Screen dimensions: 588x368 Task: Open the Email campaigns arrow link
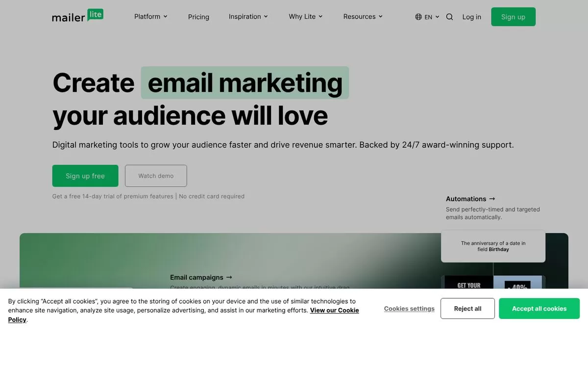click(x=201, y=277)
